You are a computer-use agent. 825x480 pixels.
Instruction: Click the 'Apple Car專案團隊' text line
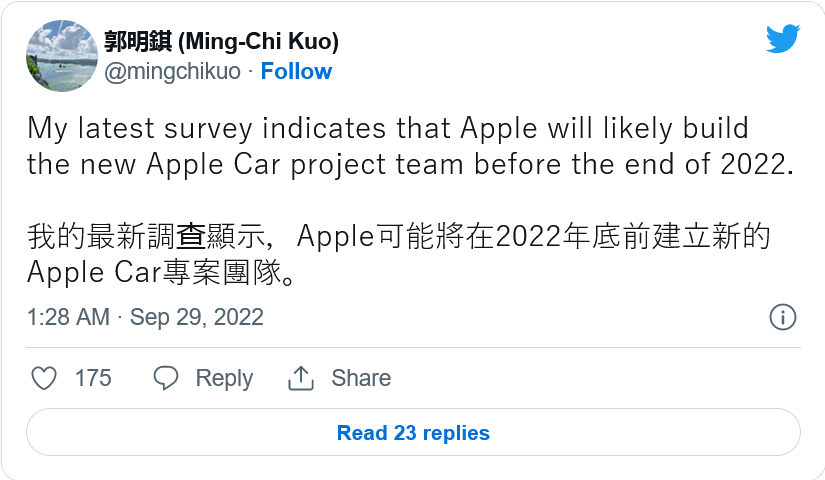tap(163, 272)
